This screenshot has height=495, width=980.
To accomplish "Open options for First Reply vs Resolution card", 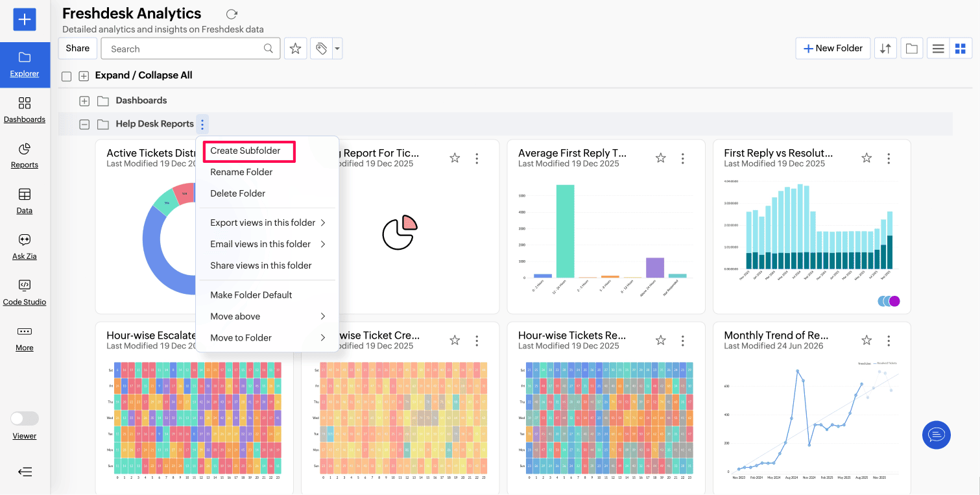I will point(889,158).
